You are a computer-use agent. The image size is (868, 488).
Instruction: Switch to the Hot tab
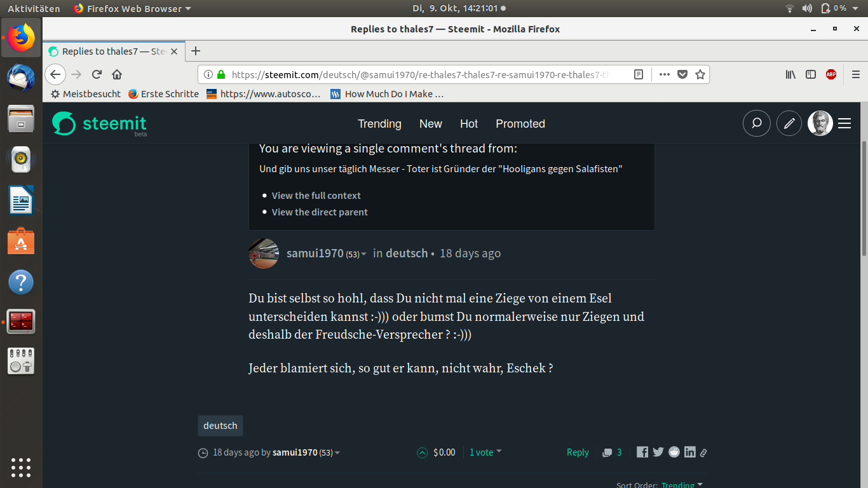point(469,124)
